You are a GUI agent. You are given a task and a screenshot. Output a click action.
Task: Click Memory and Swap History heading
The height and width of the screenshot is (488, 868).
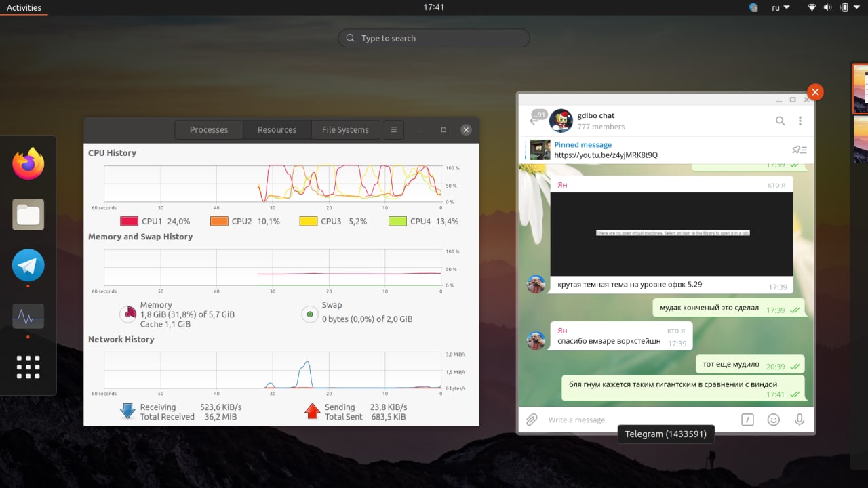[140, 237]
